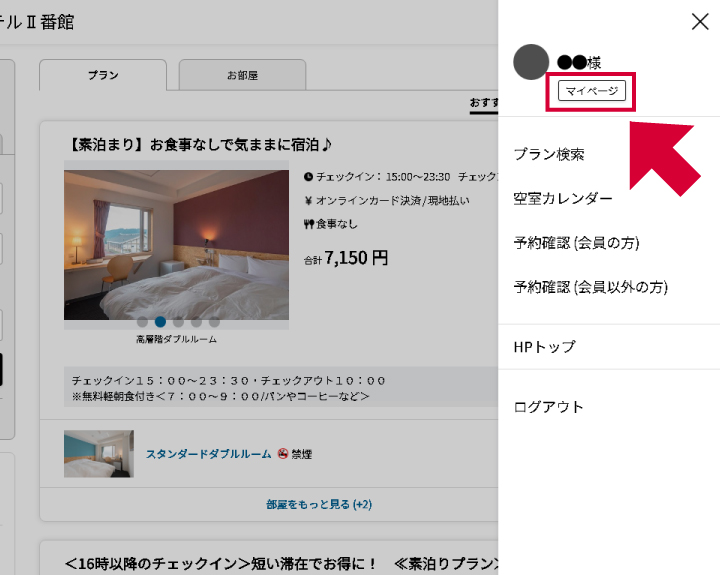
Task: Open the スタンダードダブルルーム room link
Action: pos(208,454)
